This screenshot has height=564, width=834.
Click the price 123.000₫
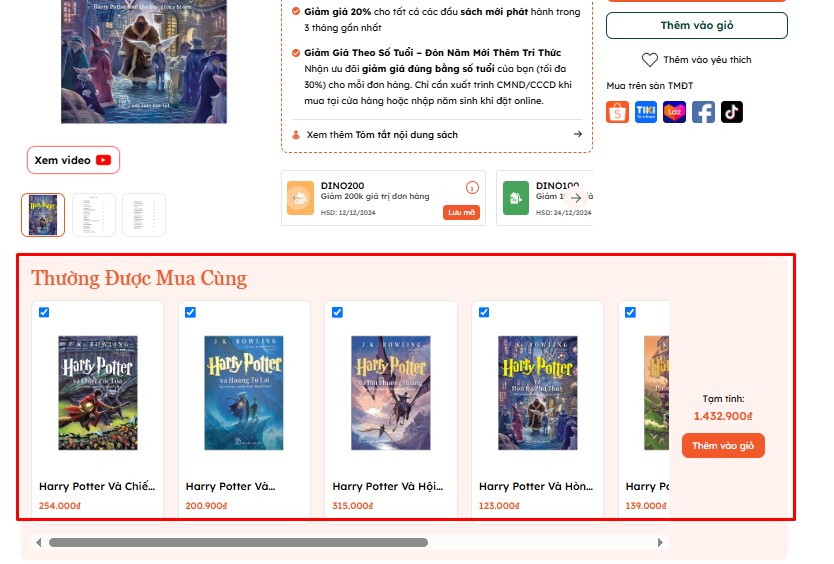[499, 505]
